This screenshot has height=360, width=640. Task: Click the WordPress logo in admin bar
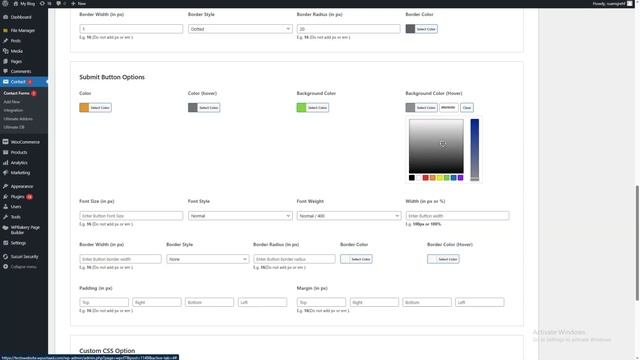coord(5,3)
